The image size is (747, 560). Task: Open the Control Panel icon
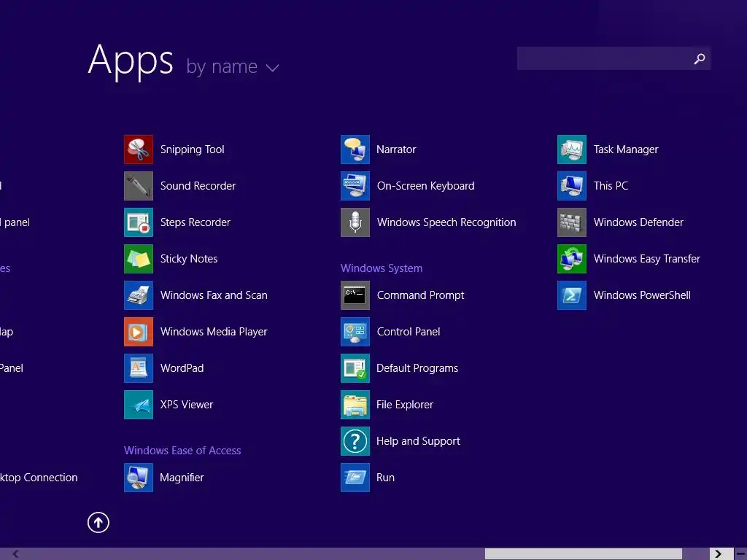(x=355, y=332)
